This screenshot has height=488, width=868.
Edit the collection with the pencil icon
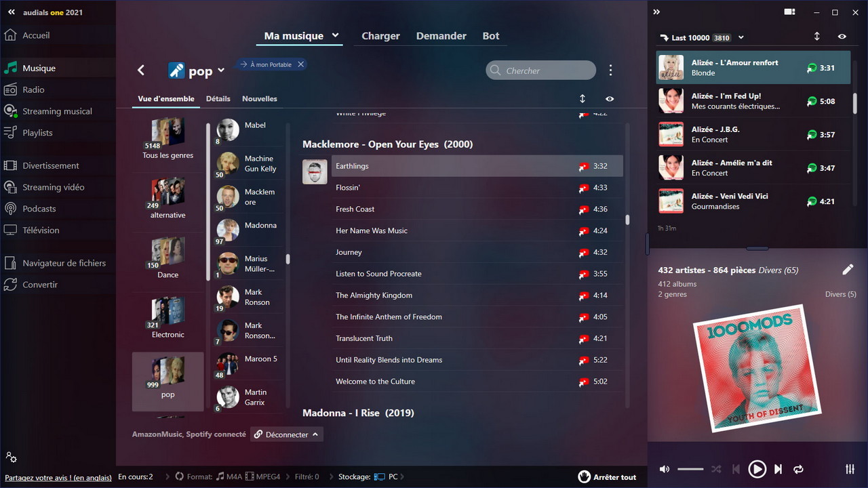pyautogui.click(x=848, y=270)
